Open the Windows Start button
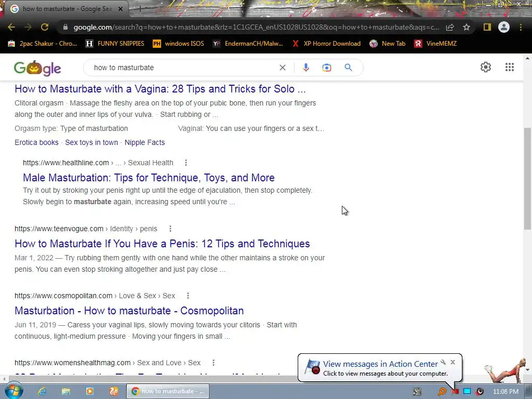532x399 pixels. click(14, 391)
